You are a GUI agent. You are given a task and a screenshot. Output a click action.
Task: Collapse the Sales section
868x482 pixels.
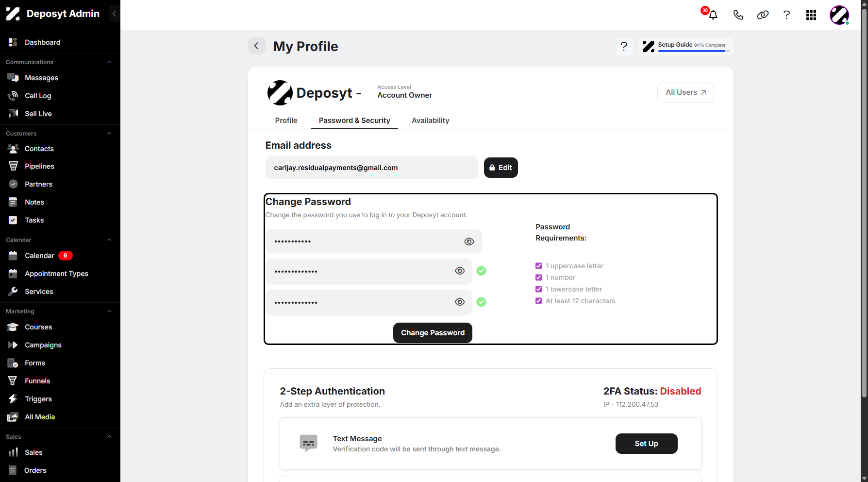(x=109, y=437)
